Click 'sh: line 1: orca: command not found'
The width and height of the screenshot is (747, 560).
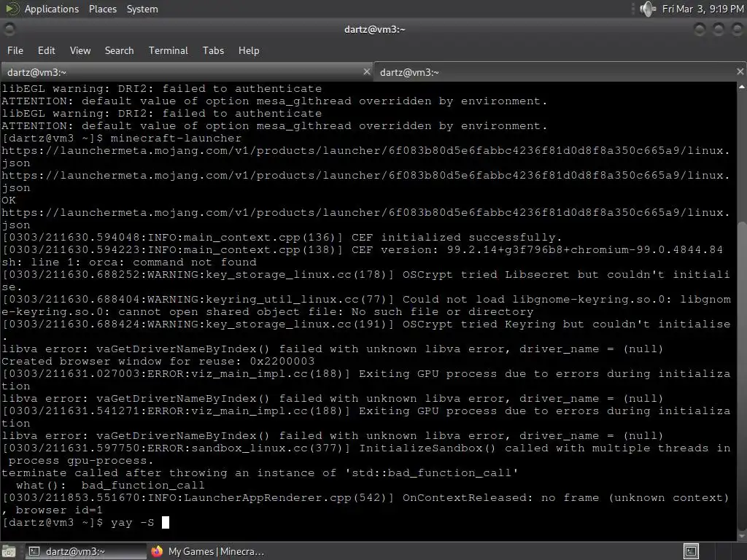129,262
